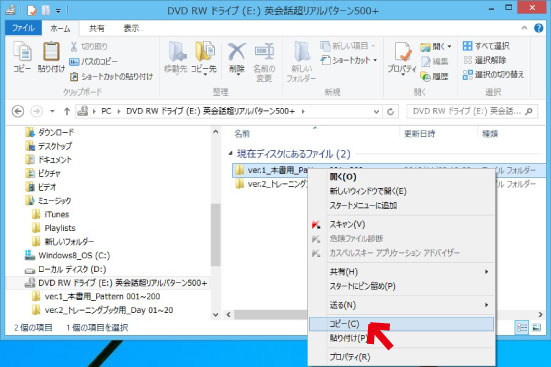Click the Edit (編集) ribbon icon

coord(435,61)
